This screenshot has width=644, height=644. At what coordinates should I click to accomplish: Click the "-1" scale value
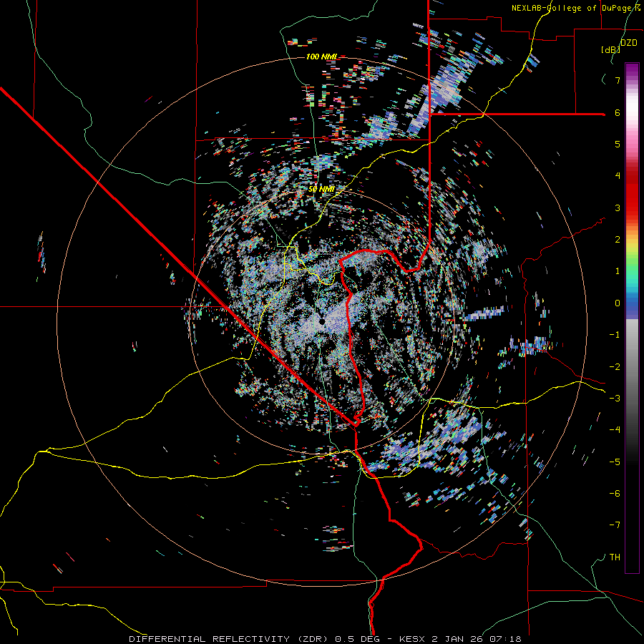(615, 335)
